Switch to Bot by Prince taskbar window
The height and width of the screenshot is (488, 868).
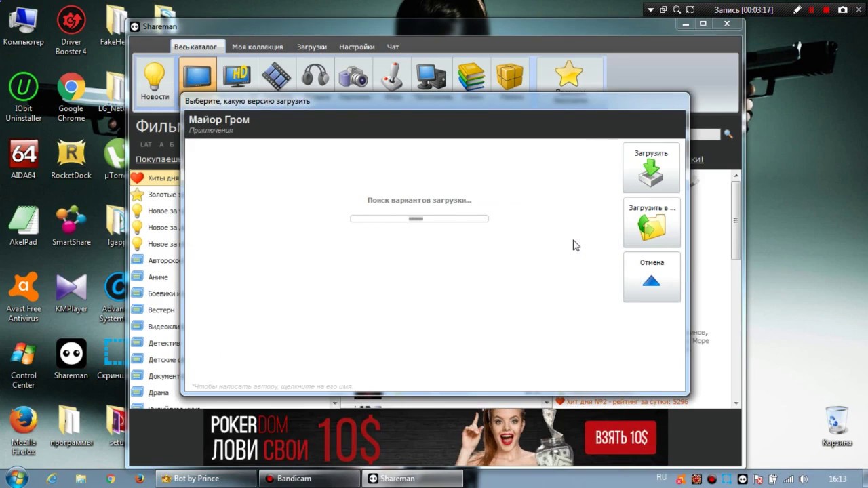(x=206, y=479)
